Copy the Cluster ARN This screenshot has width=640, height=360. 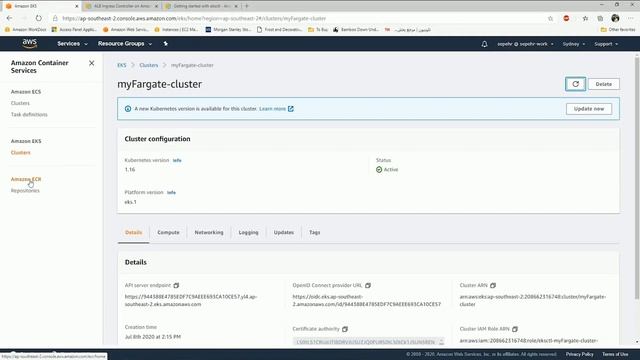click(x=493, y=285)
